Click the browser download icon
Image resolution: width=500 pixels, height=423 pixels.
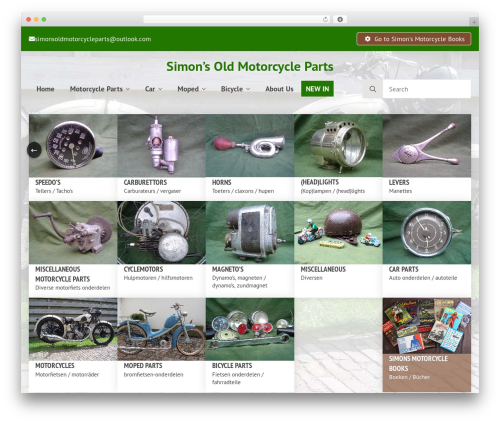click(x=340, y=19)
